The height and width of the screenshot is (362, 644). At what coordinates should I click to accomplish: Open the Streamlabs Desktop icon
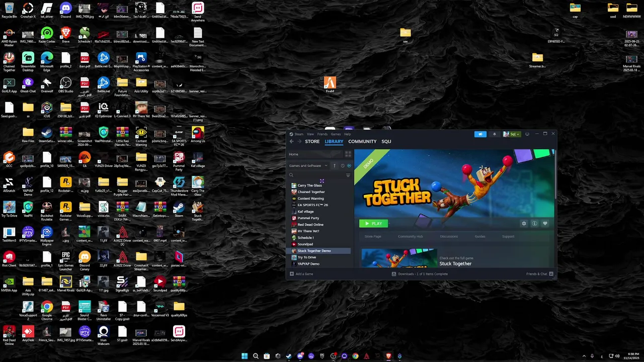[x=28, y=59]
